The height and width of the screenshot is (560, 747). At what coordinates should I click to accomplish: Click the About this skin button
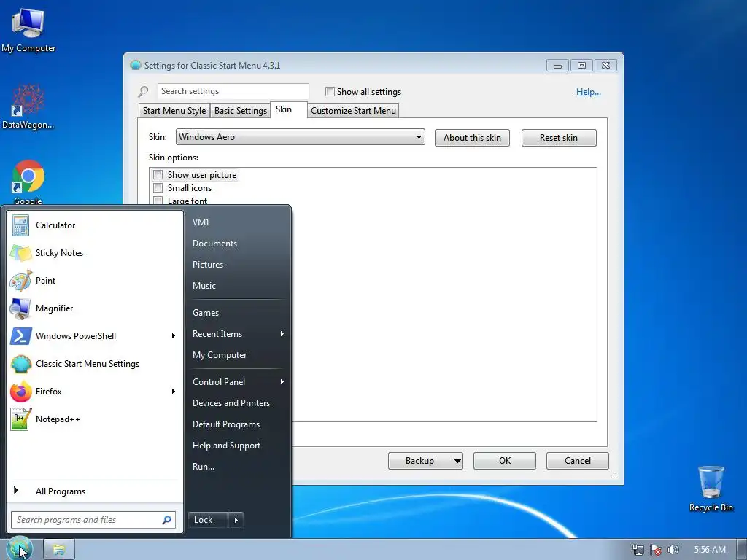[x=472, y=138]
